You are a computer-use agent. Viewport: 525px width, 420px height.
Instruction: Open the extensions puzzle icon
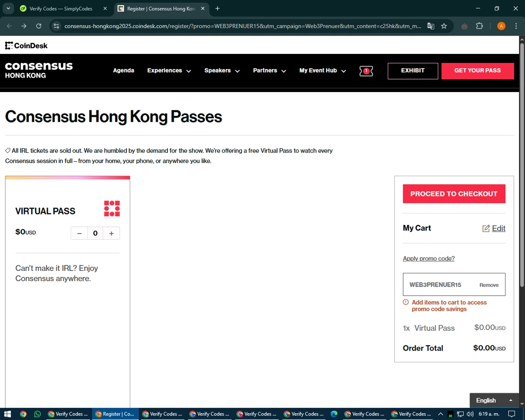(x=479, y=26)
